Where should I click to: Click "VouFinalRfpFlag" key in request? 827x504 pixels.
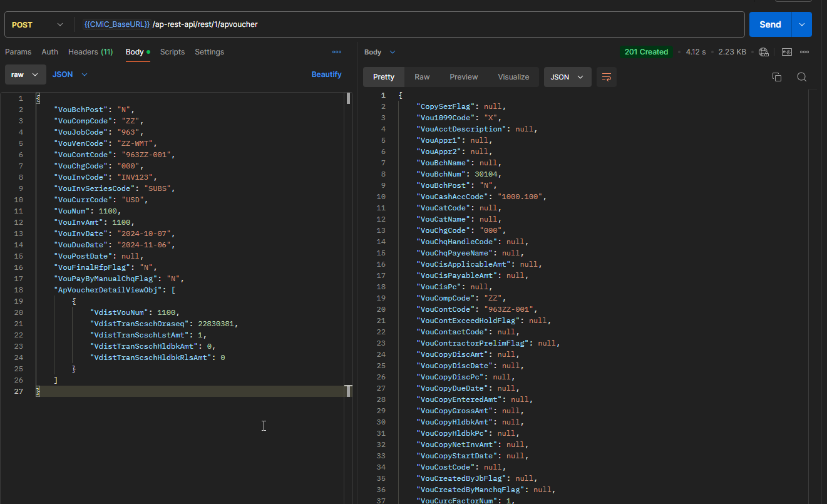93,267
